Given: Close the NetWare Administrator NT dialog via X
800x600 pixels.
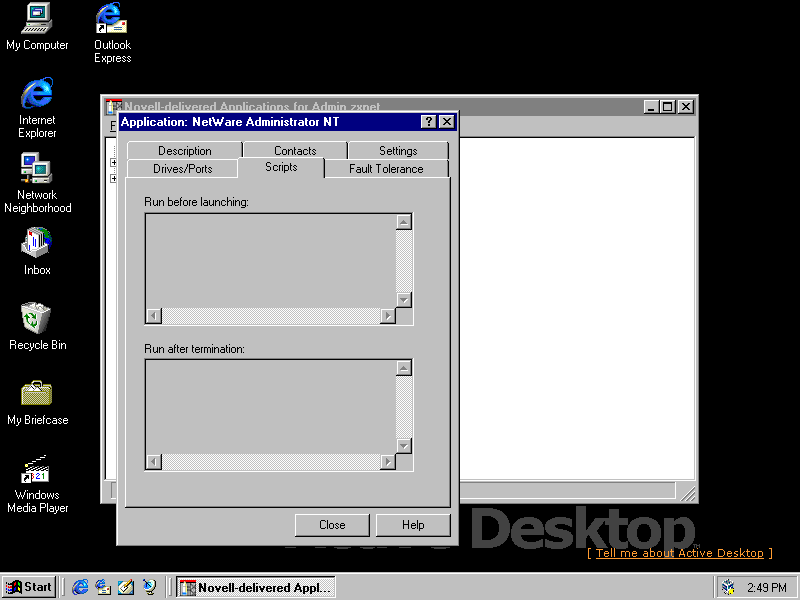Looking at the screenshot, I should click(446, 121).
